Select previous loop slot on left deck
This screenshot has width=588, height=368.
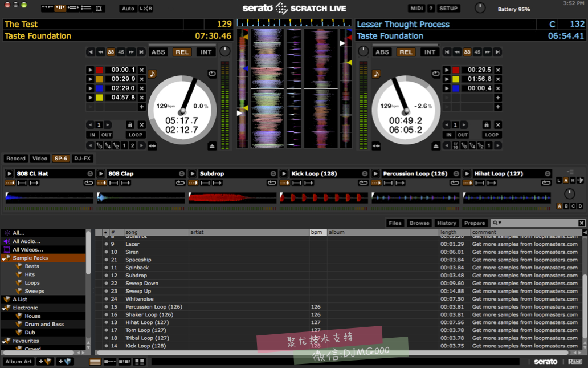90,125
